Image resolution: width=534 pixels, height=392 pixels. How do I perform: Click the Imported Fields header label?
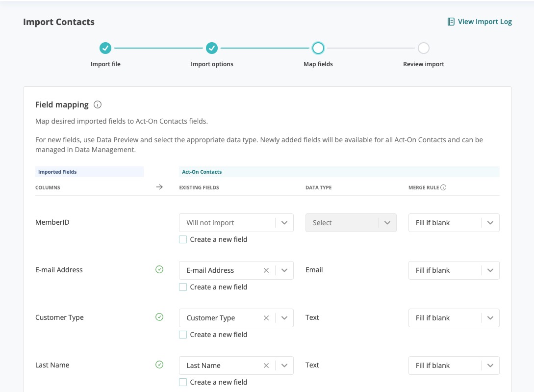[57, 172]
